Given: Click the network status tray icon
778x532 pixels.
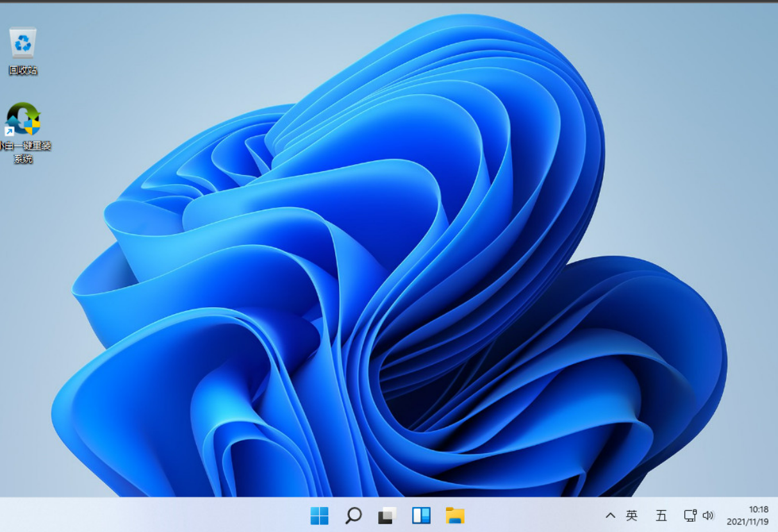Looking at the screenshot, I should pyautogui.click(x=690, y=515).
